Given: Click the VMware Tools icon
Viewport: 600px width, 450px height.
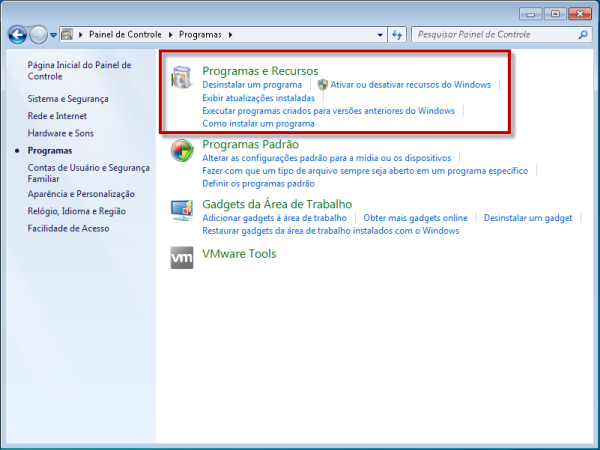Looking at the screenshot, I should pyautogui.click(x=182, y=257).
